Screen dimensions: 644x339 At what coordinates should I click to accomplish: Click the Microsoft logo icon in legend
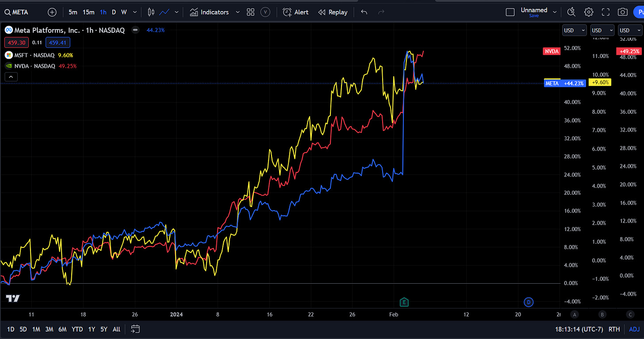(8, 55)
